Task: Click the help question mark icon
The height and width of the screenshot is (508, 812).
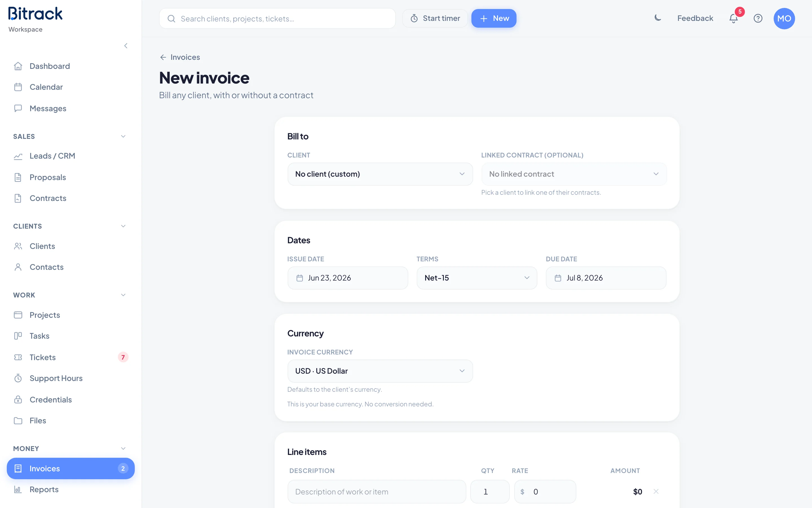Action: (758, 18)
